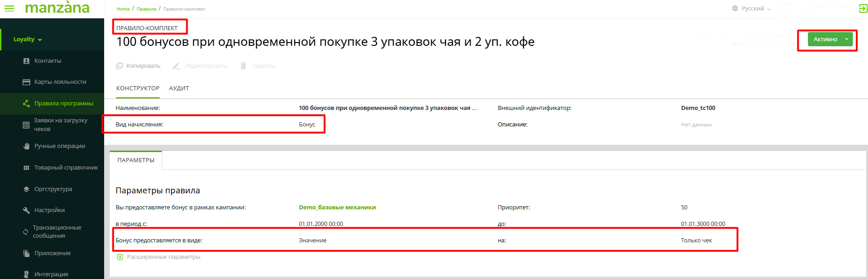Open Заявки на загрузку чеков menu item
Screen dimensions: 868x279
(x=61, y=125)
